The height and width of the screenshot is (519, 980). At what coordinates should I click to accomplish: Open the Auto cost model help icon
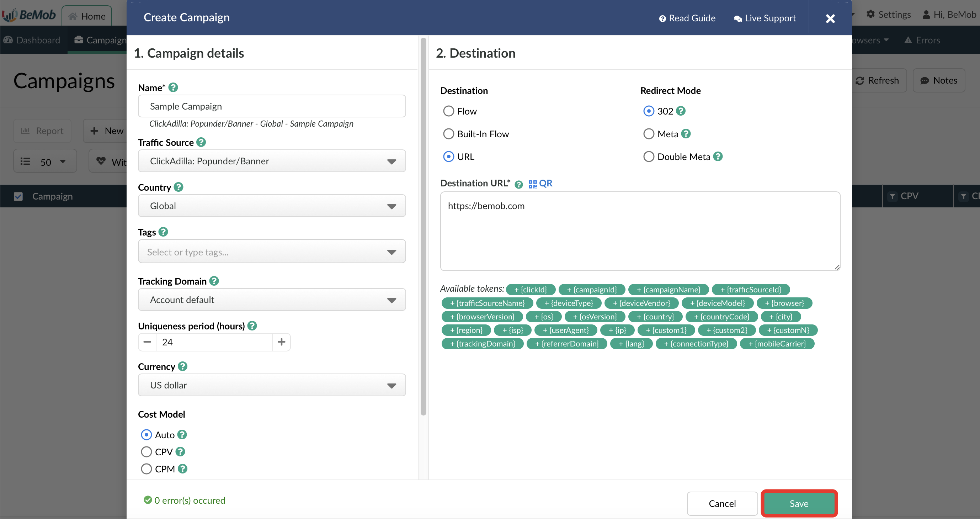coord(182,435)
